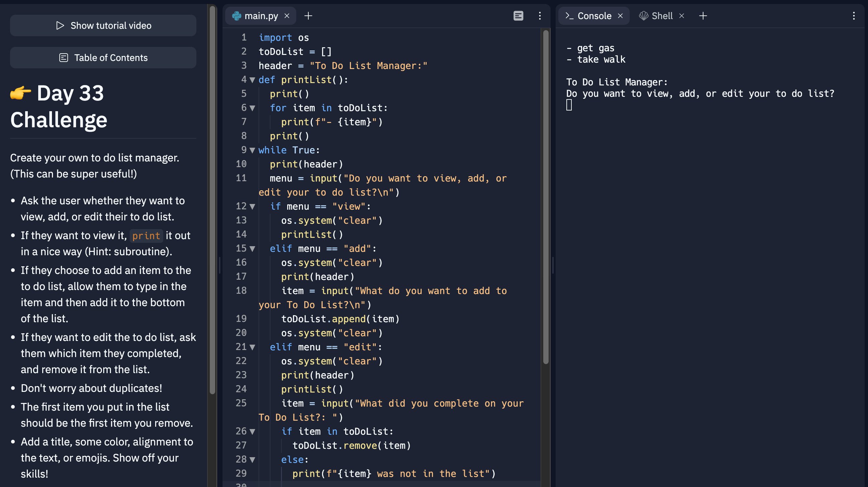
Task: Open the editor panel layout icon
Action: coord(518,16)
